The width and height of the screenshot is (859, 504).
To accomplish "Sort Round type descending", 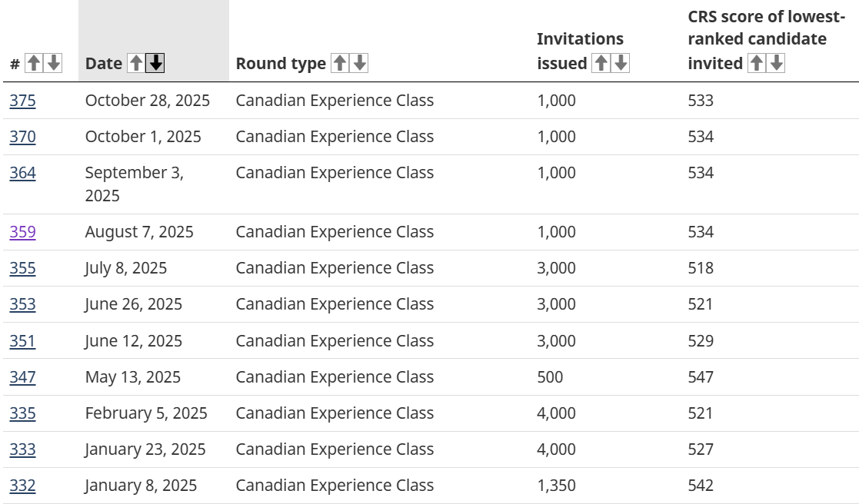I will click(x=359, y=63).
